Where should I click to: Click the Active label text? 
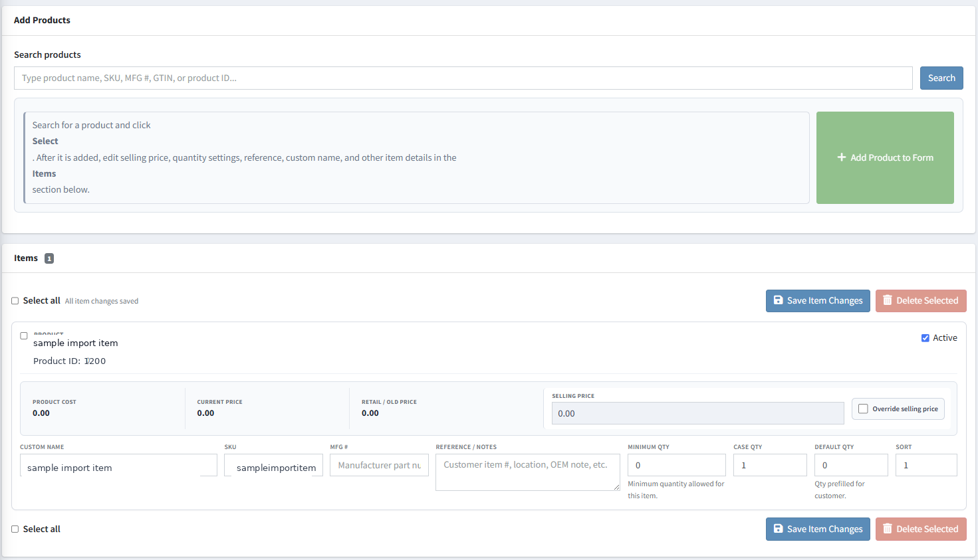click(x=945, y=338)
